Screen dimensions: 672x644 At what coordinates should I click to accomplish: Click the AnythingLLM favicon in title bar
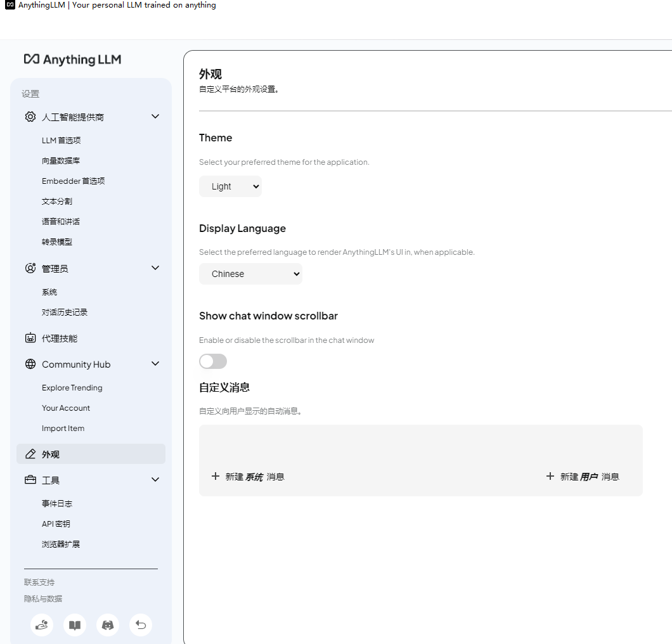[10, 5]
